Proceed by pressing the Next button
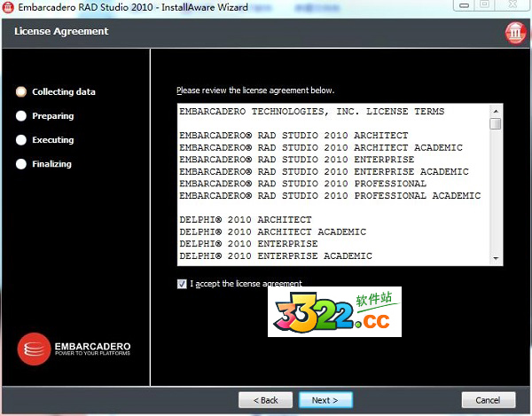This screenshot has height=416, width=532. pyautogui.click(x=325, y=400)
